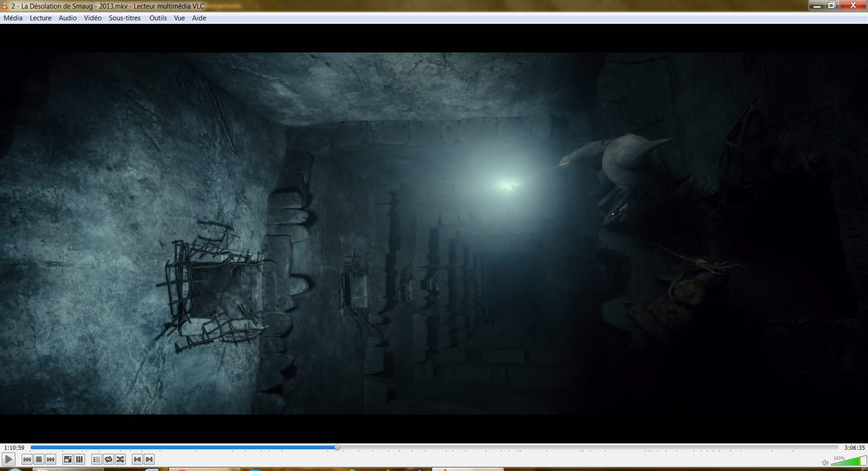This screenshot has width=868, height=471.
Task: Click VLC cone icon in title bar
Action: pyautogui.click(x=5, y=6)
